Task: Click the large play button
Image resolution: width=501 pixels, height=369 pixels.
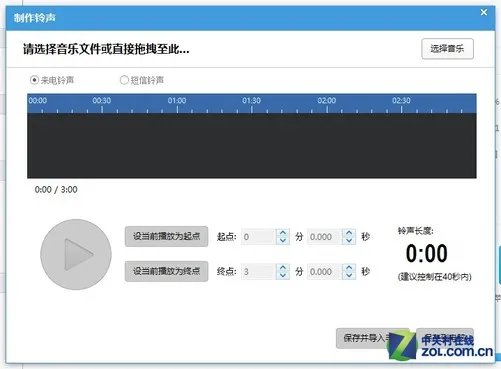Action: click(x=76, y=254)
